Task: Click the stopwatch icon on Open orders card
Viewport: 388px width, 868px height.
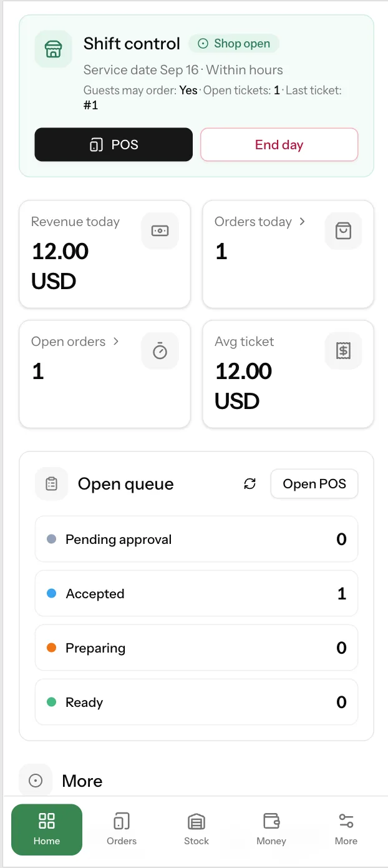Action: [x=160, y=351]
